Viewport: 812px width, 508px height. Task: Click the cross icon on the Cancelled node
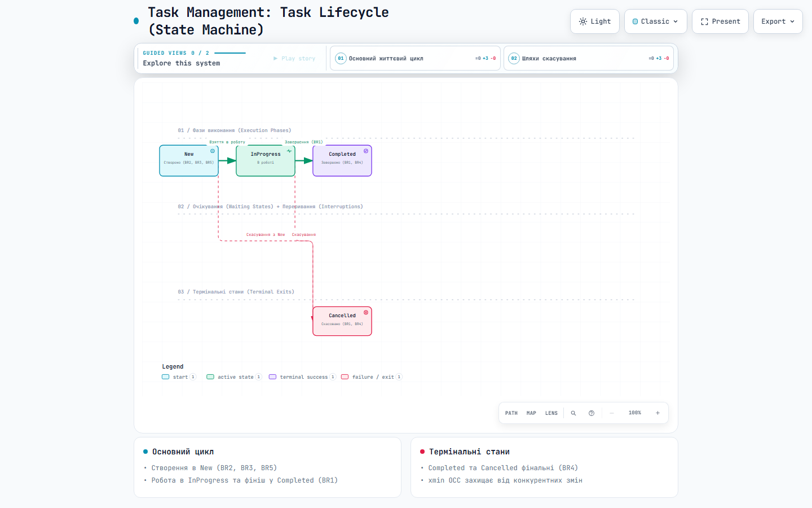point(366,313)
